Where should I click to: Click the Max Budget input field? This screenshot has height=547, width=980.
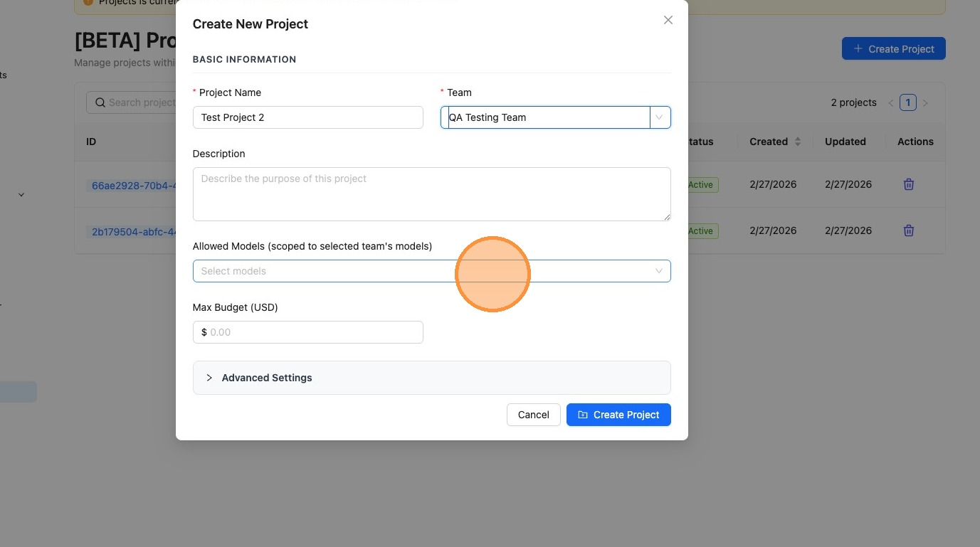[313, 332]
